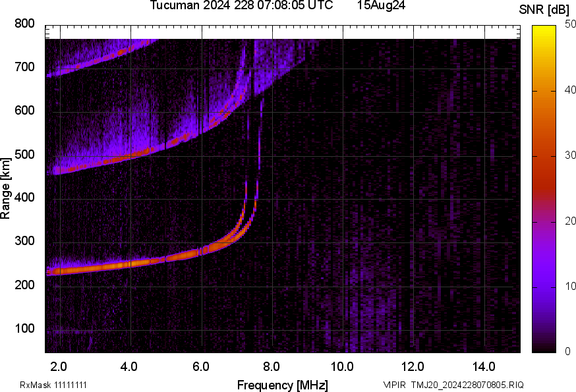Click the file name 'TMJ20_2024228070805.RIQ'

click(467, 385)
